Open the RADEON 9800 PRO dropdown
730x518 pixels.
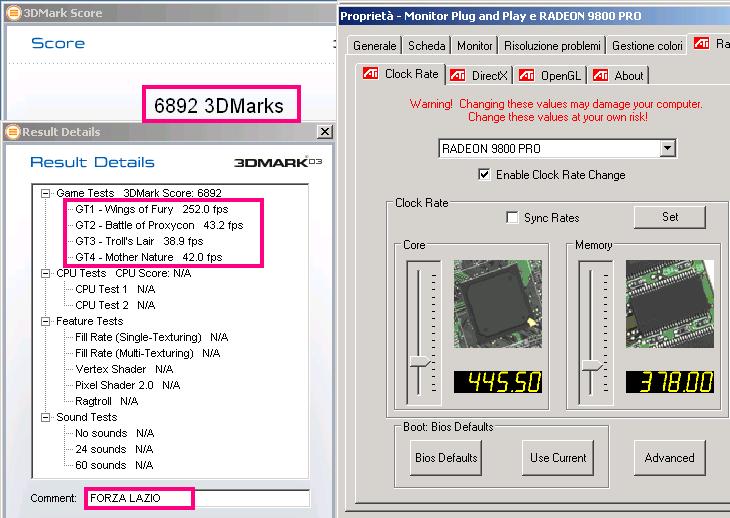click(667, 148)
